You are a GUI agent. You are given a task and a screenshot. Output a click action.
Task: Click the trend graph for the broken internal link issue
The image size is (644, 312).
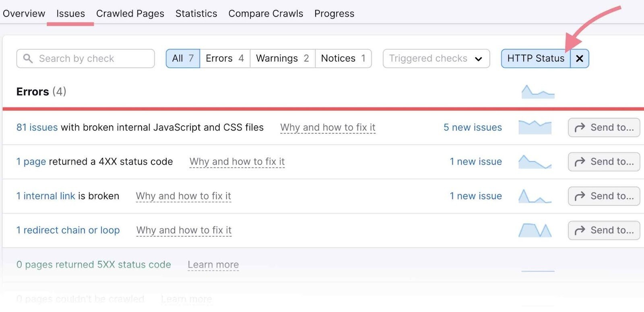coord(535,196)
